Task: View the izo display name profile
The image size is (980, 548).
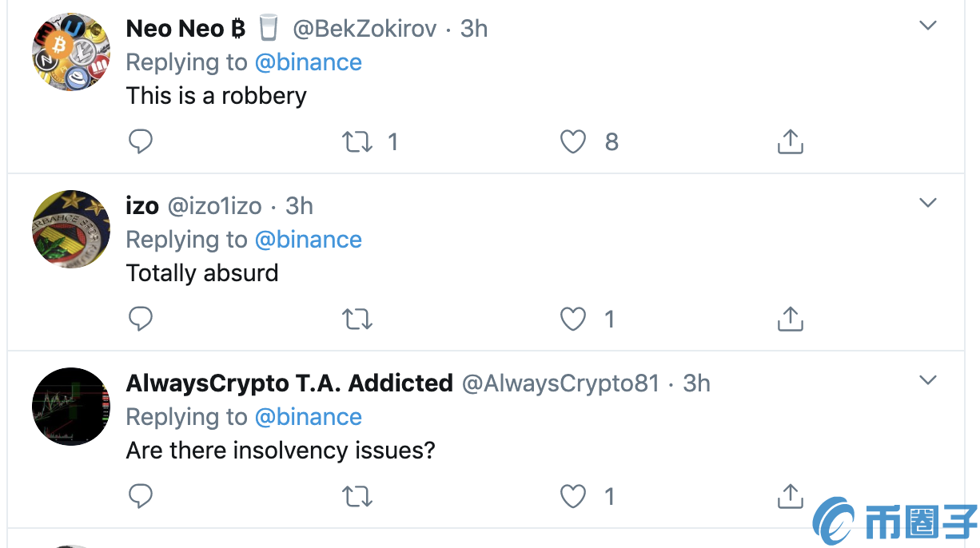Action: coord(142,206)
